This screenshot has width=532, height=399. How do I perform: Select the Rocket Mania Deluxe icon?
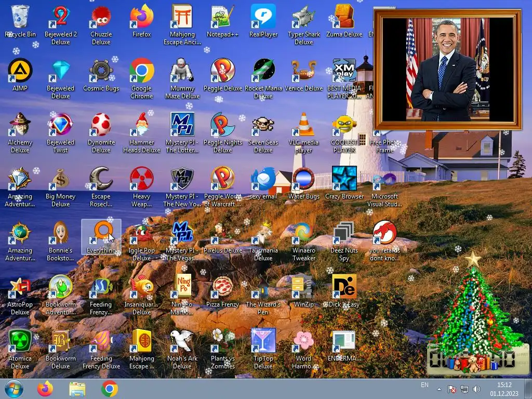coord(263,70)
